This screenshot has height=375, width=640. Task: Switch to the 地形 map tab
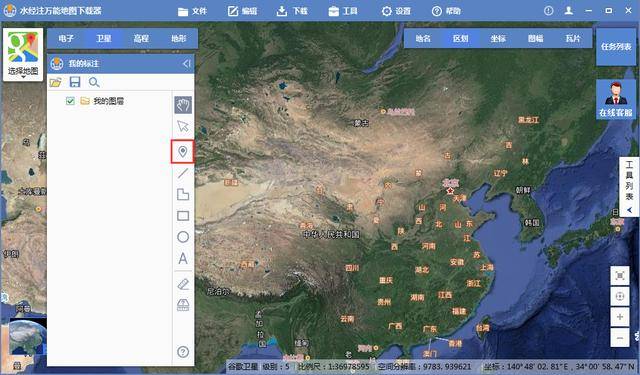point(178,39)
